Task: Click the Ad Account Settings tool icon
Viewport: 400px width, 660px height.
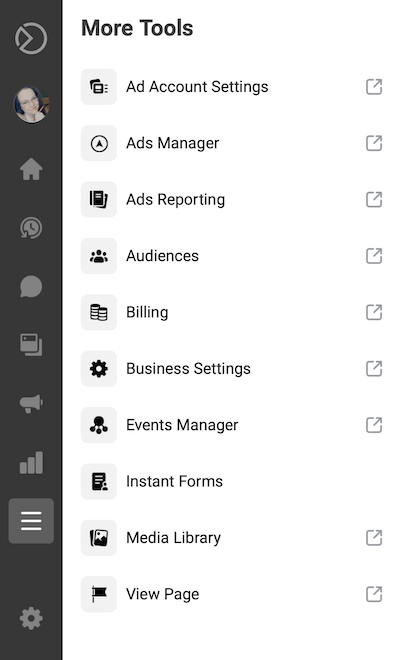Action: tap(99, 87)
